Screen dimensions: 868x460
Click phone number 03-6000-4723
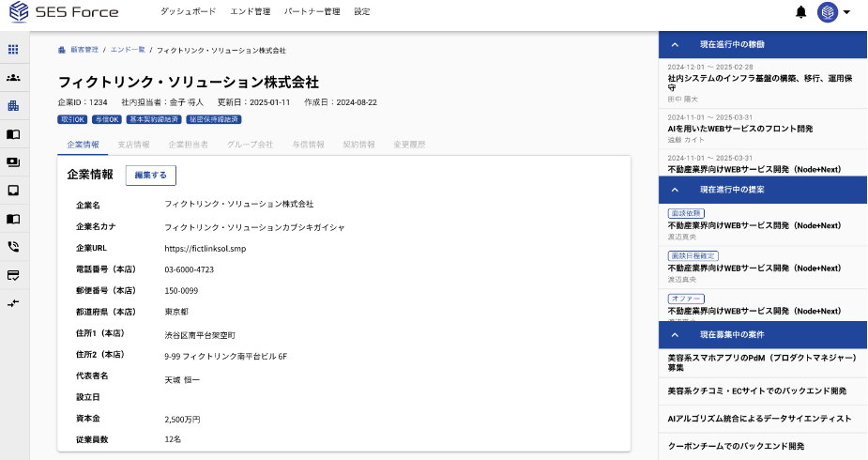[x=189, y=269]
